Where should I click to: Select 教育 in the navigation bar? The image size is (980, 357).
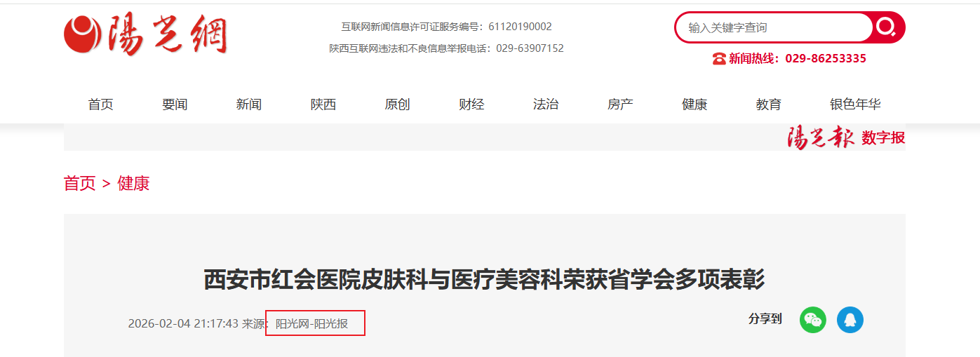pyautogui.click(x=769, y=105)
